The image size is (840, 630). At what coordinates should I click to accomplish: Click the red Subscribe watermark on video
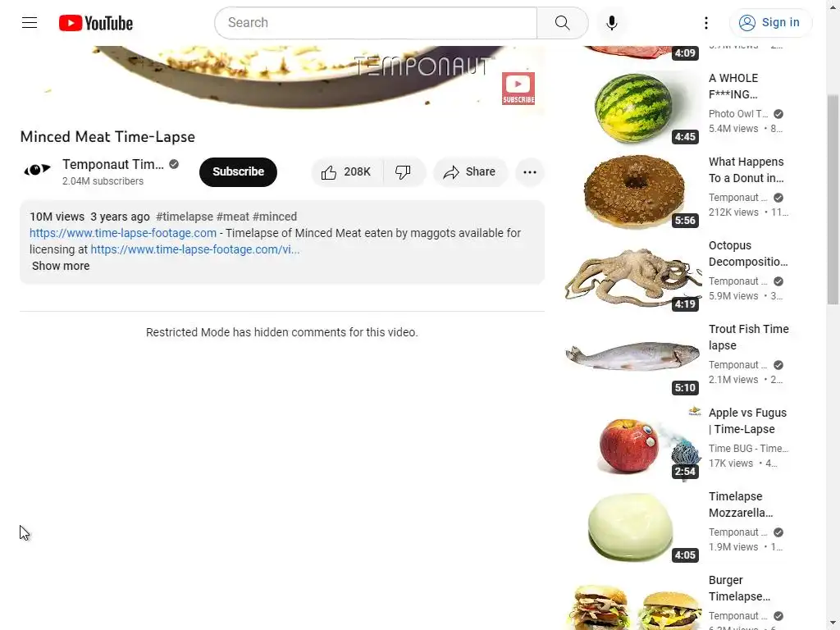point(518,89)
